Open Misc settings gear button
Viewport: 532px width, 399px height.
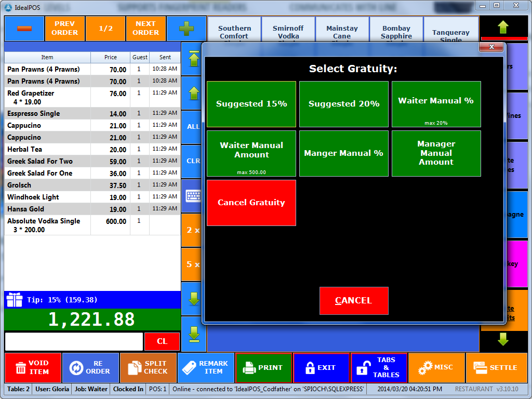point(436,368)
